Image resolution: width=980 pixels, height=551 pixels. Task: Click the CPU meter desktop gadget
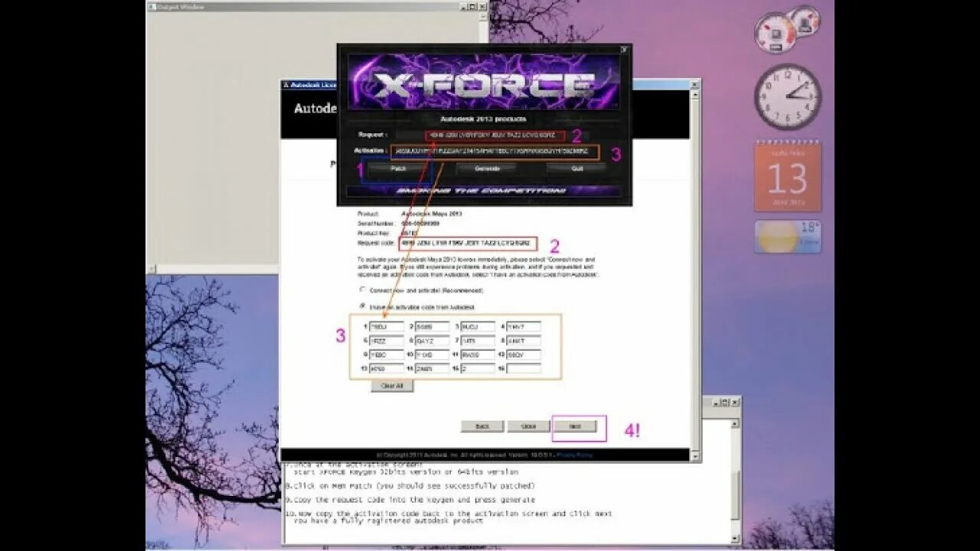click(x=786, y=29)
